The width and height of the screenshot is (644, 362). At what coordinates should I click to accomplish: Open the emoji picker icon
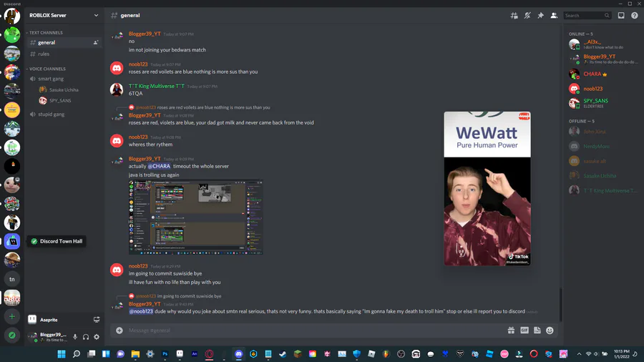pos(550,331)
